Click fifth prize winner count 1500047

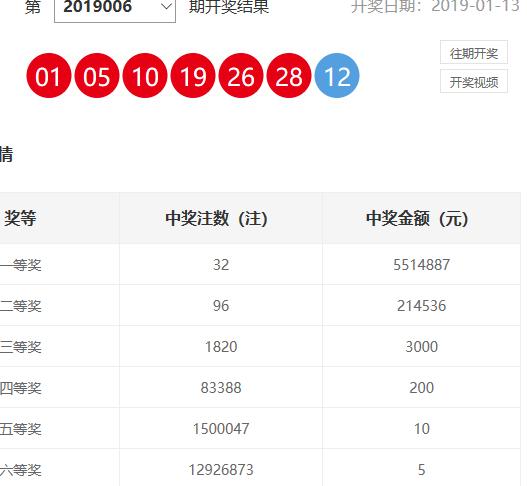(x=221, y=429)
